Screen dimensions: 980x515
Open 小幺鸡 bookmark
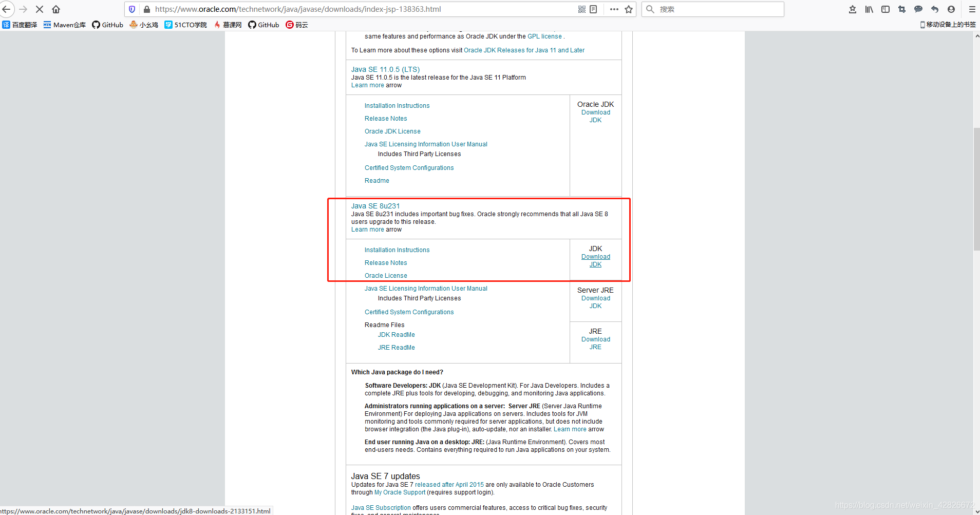144,25
